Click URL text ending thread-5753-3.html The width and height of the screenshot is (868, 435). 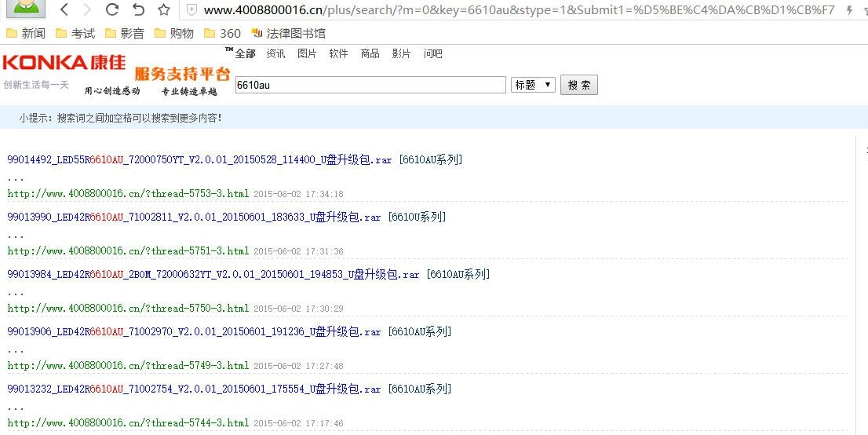[x=128, y=193]
